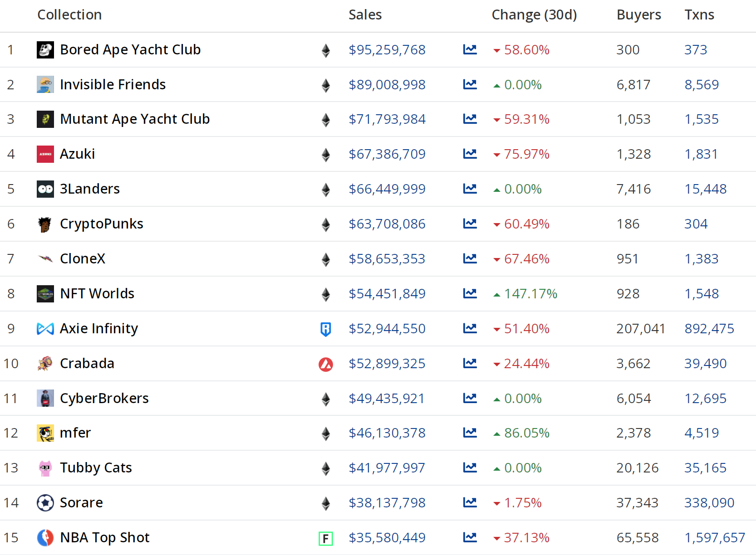The height and width of the screenshot is (555, 756).
Task: Open the chart icon for Invisible Friends
Action: click(x=470, y=84)
